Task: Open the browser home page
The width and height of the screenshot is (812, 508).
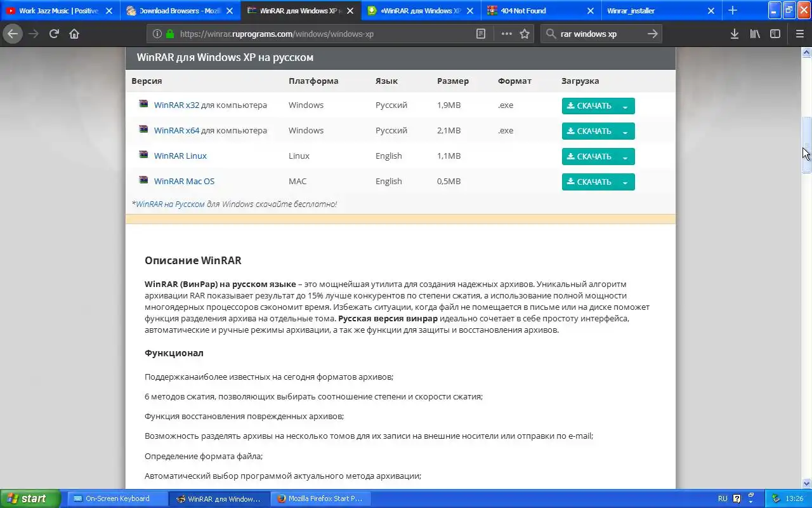Action: tap(74, 34)
